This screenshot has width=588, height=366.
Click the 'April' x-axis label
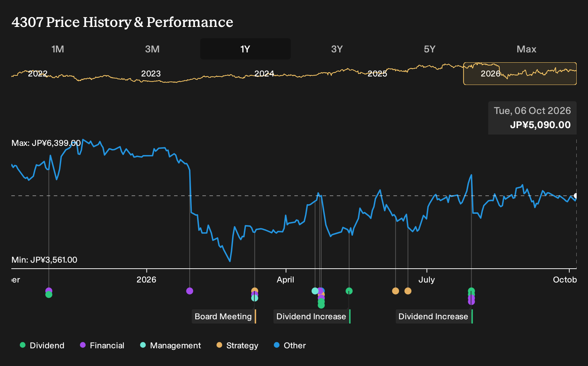tap(285, 280)
